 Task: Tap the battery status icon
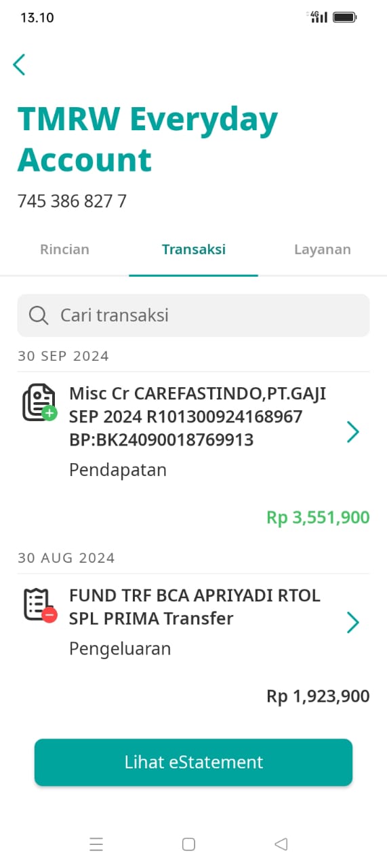(345, 17)
